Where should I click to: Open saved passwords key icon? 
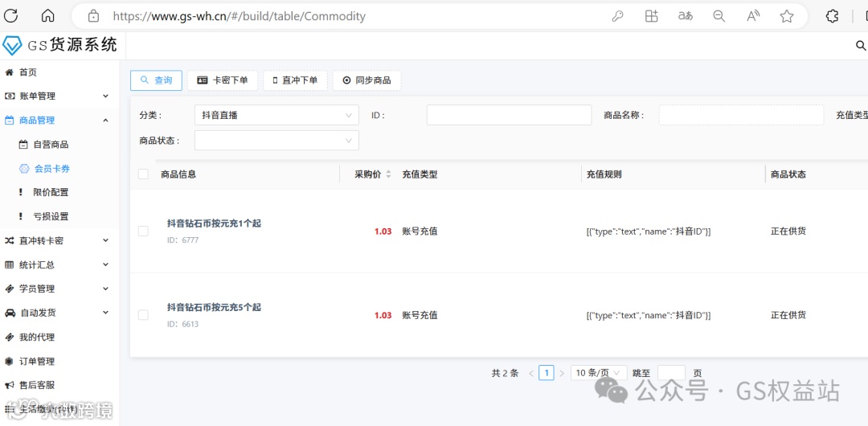[x=618, y=16]
